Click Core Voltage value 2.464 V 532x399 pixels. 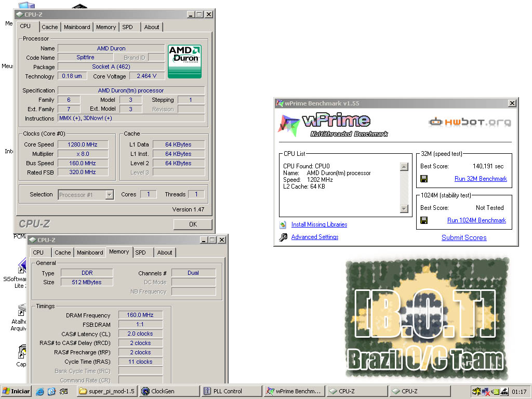point(147,76)
